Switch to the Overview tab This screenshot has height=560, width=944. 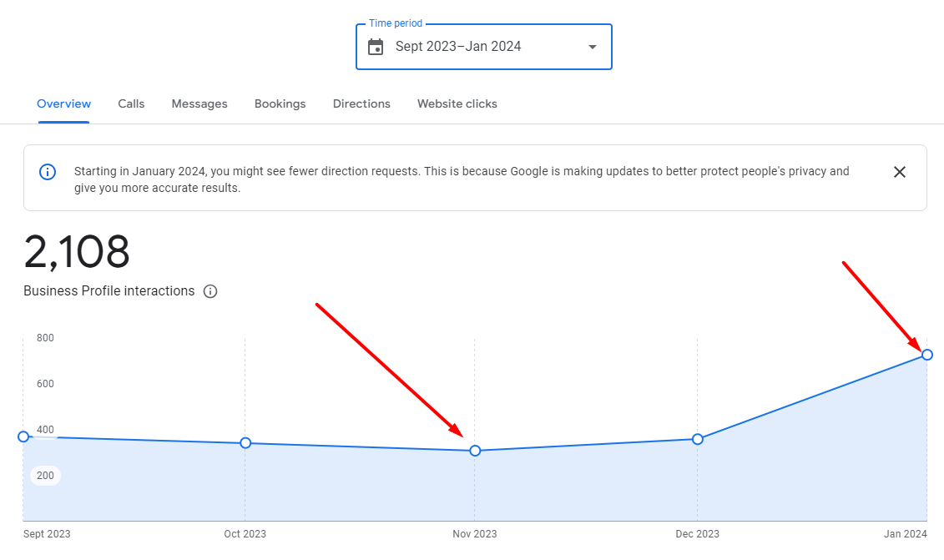pyautogui.click(x=64, y=104)
